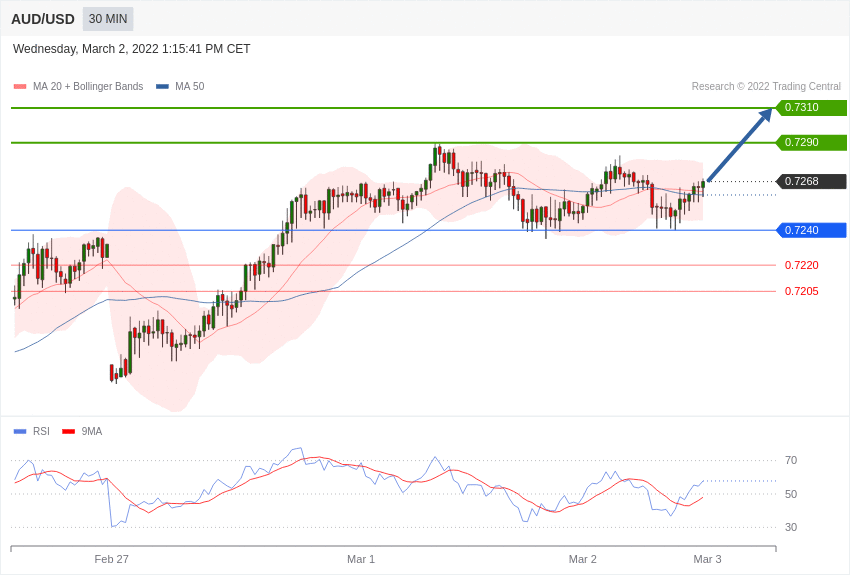The image size is (850, 576).
Task: Click the 0.7220 support level label
Action: click(801, 265)
